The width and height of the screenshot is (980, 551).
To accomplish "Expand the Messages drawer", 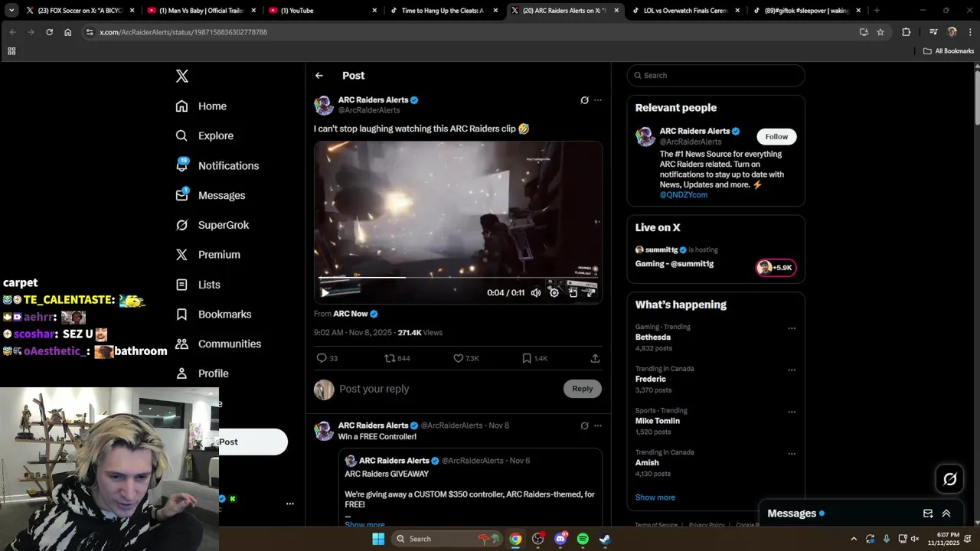I will pyautogui.click(x=946, y=514).
